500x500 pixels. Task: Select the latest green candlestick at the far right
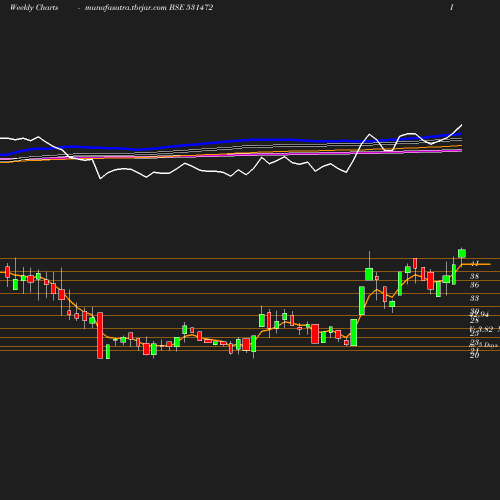tap(462, 253)
